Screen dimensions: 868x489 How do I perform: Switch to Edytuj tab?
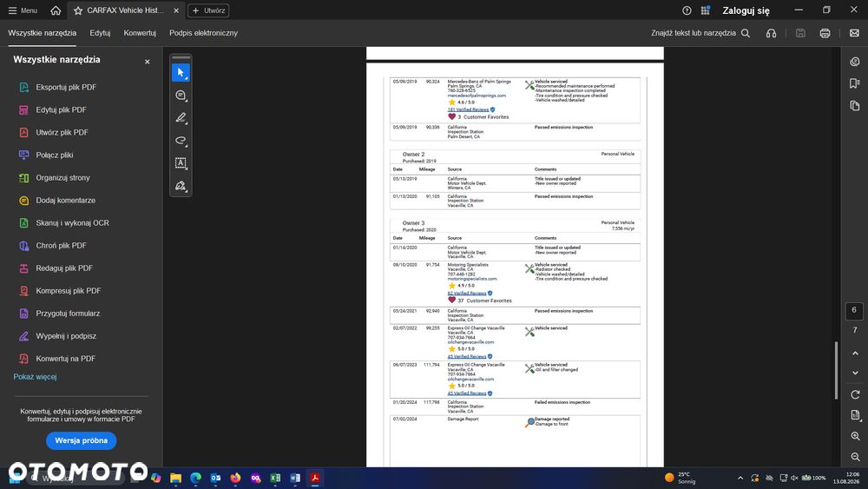(x=100, y=33)
